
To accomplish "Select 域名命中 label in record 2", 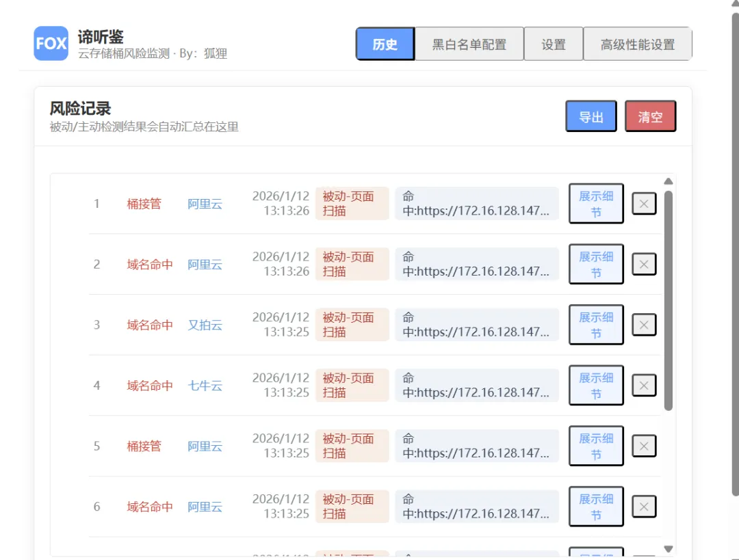I will [150, 265].
